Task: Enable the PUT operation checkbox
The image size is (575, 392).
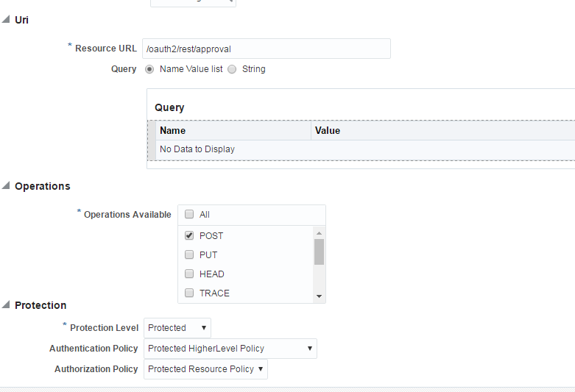Action: (189, 254)
